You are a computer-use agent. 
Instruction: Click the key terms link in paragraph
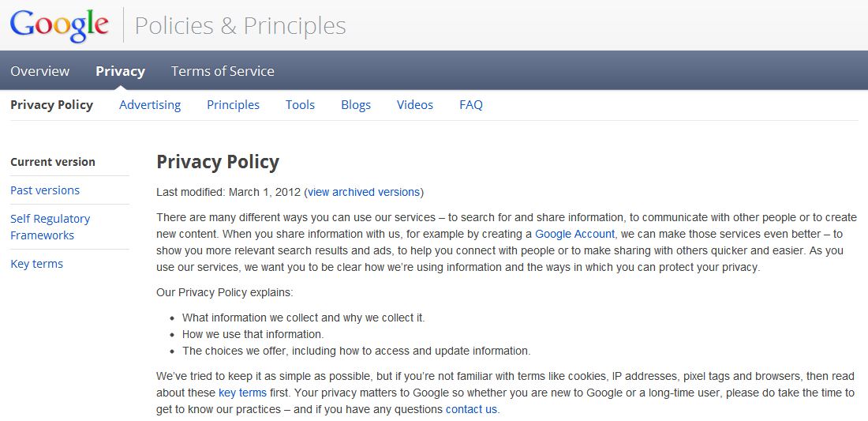click(242, 393)
